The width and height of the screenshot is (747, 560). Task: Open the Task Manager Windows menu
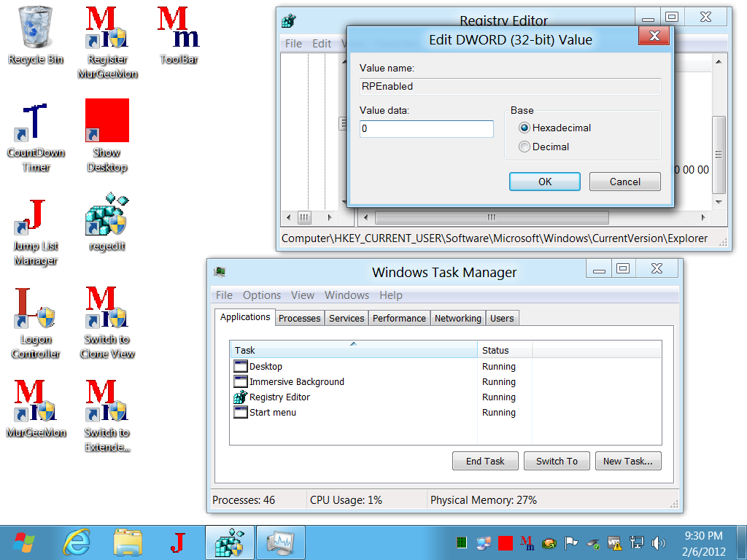tap(347, 295)
